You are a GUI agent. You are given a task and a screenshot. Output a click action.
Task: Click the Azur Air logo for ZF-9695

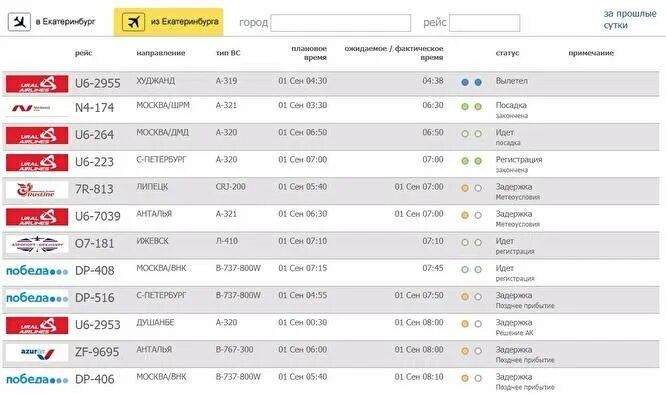click(x=37, y=353)
